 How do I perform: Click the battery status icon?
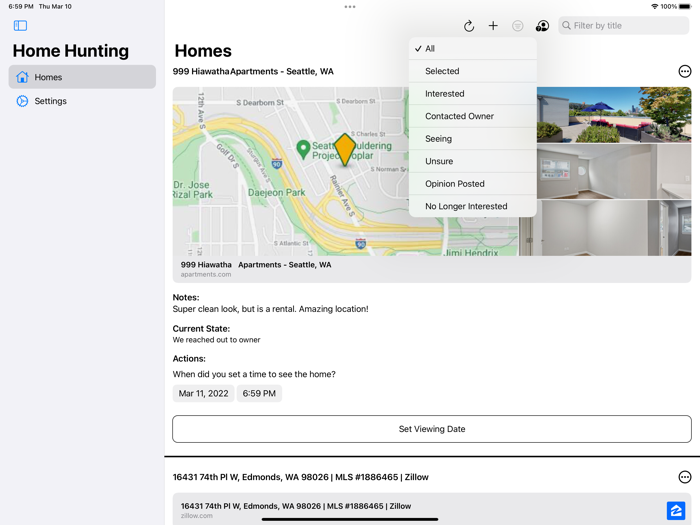685,7
